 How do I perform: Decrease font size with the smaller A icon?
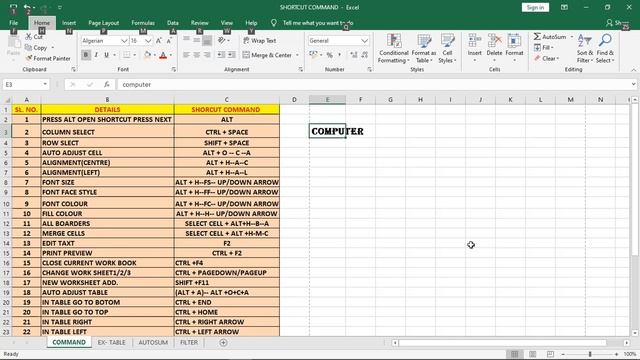click(x=169, y=40)
